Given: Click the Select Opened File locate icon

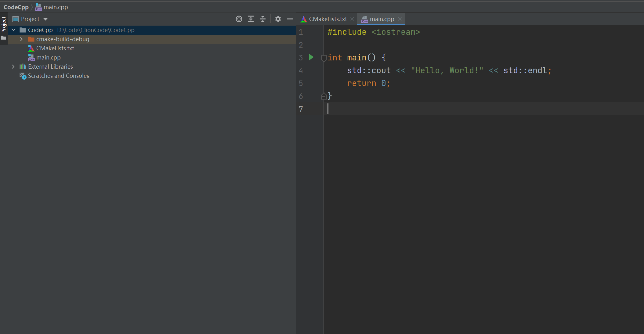Looking at the screenshot, I should [239, 19].
